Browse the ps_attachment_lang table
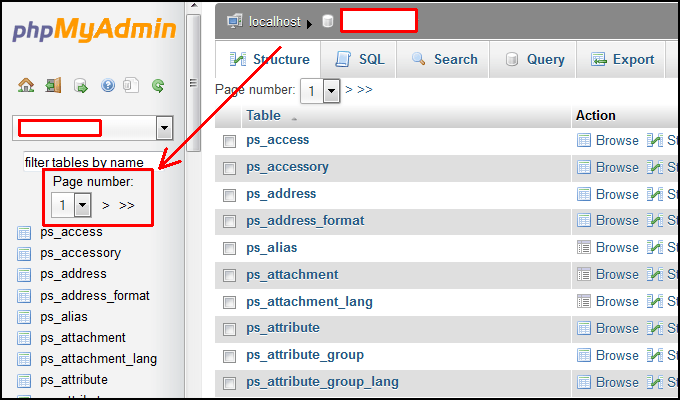680x400 pixels. point(617,302)
